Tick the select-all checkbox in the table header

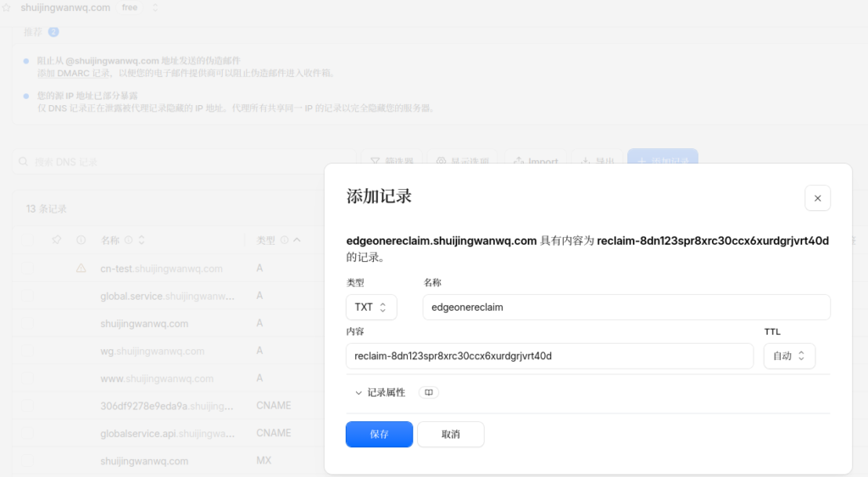27,240
